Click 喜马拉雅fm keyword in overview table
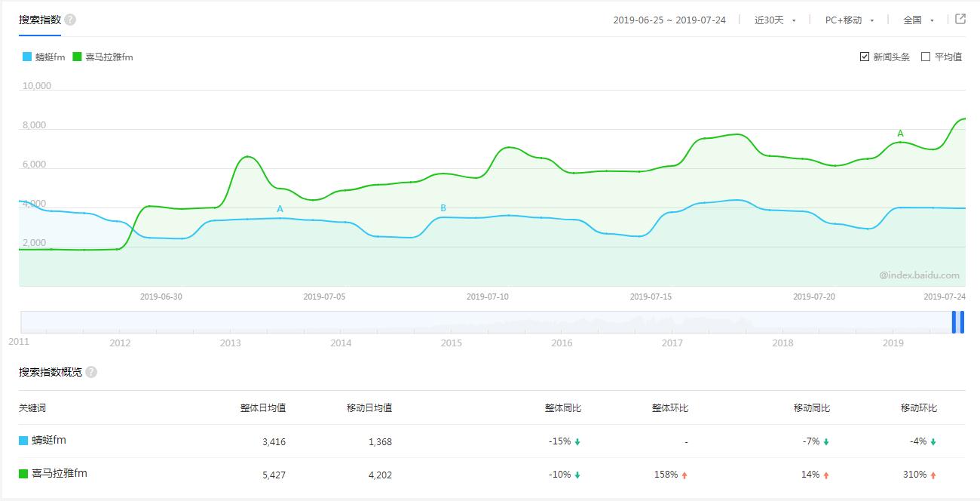Image resolution: width=980 pixels, height=501 pixels. coord(59,474)
